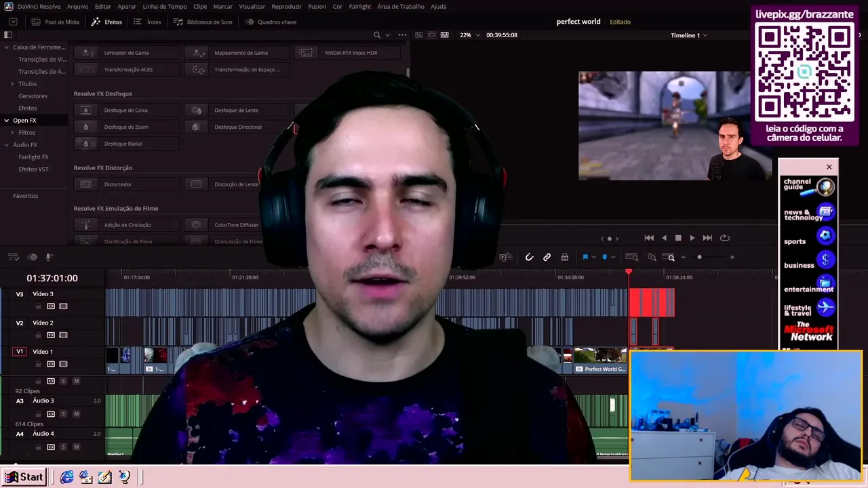This screenshot has width=868, height=488.
Task: Go to last frame button
Action: click(707, 238)
